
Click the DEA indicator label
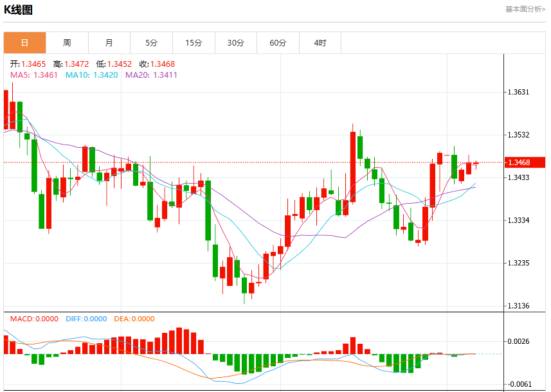coord(134,319)
